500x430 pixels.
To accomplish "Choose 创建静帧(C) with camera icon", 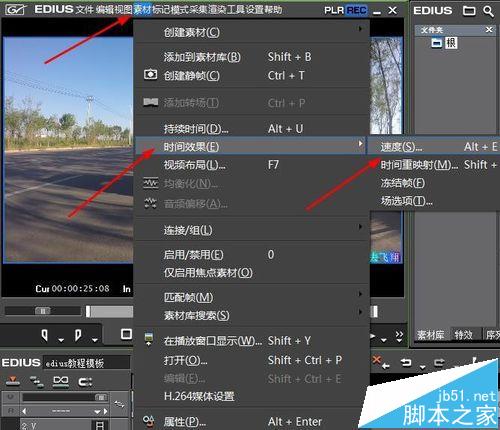I will coord(252,76).
